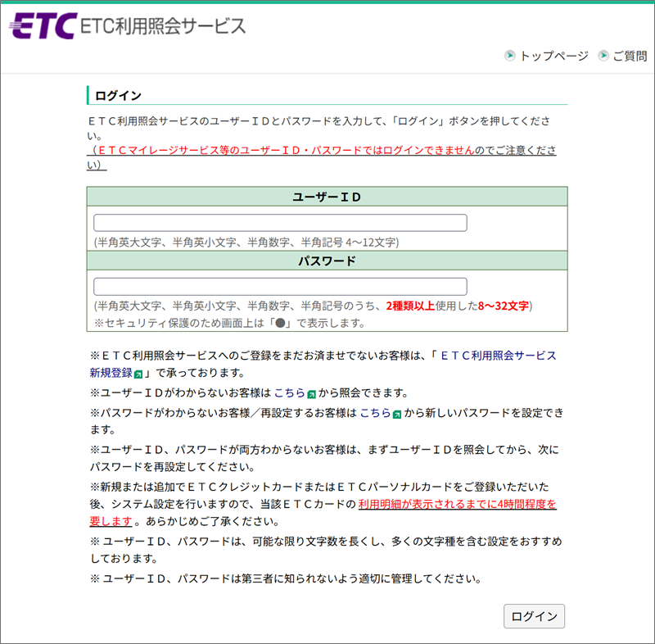Open the トップページ link

[x=554, y=56]
